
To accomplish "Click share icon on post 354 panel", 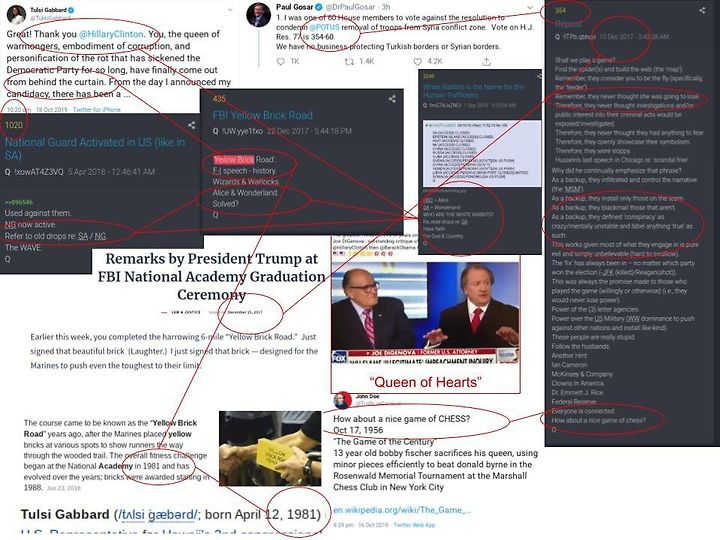I will point(702,10).
